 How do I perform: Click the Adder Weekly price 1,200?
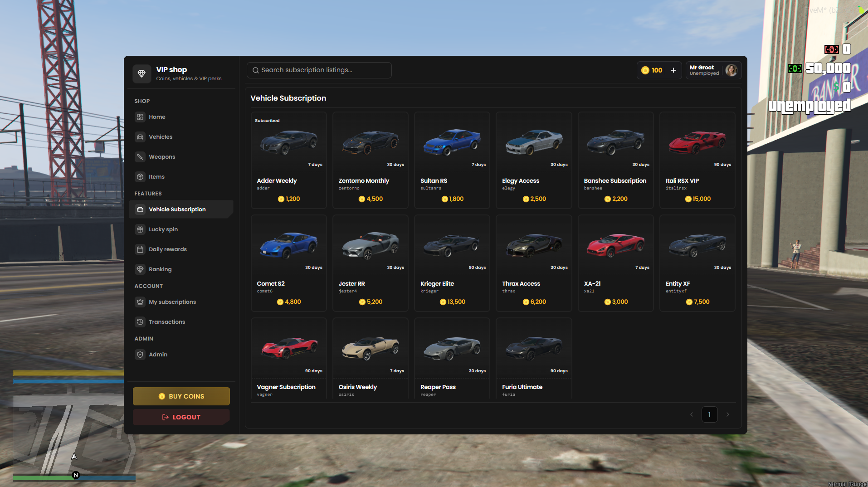click(x=289, y=199)
